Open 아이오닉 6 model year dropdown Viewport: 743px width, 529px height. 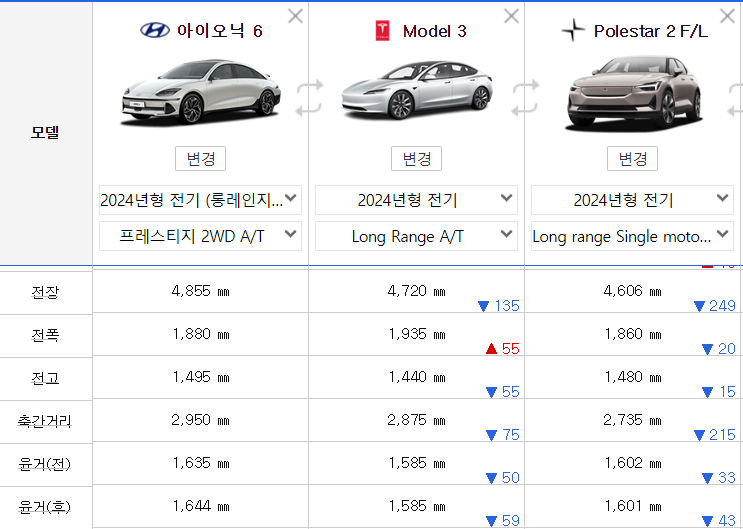click(200, 200)
